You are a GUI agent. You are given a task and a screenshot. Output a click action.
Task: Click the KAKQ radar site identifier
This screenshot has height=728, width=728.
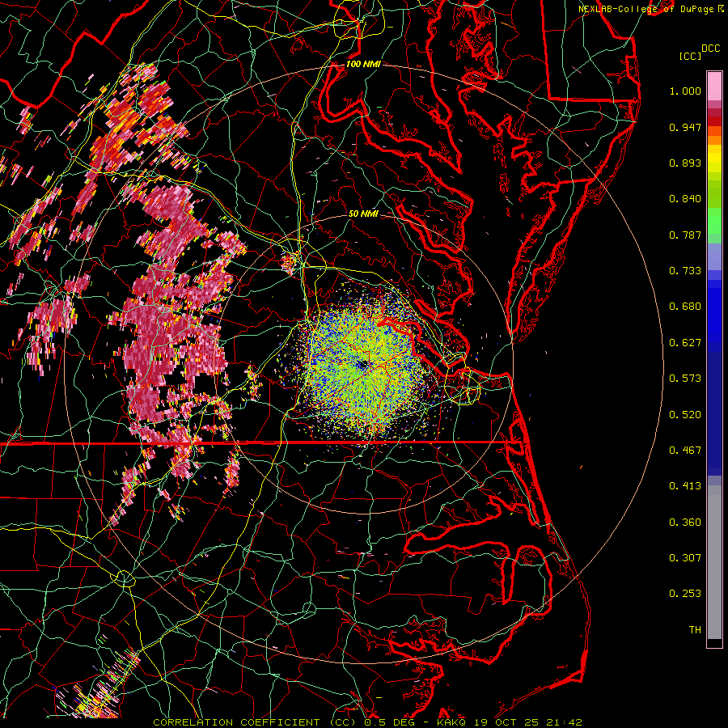coord(453,722)
